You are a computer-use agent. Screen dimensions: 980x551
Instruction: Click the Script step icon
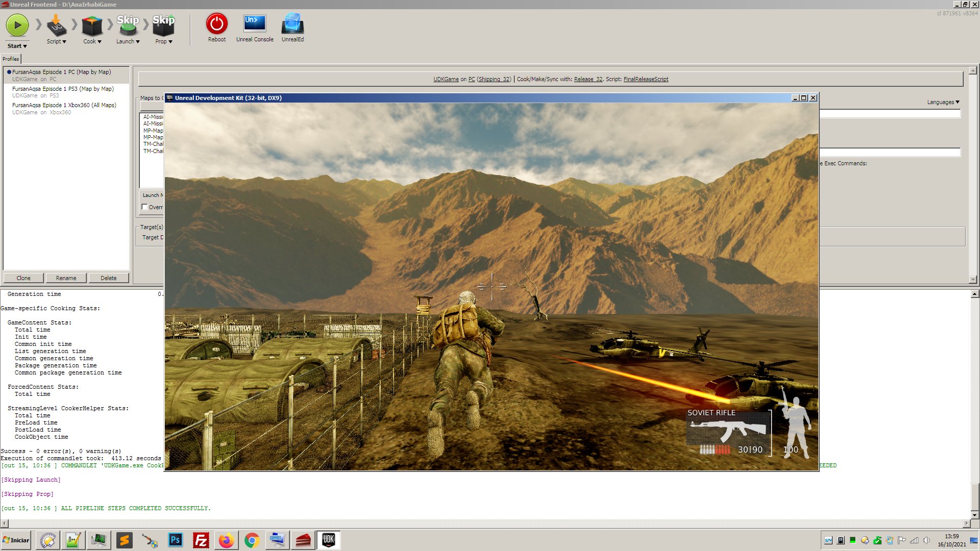point(56,25)
